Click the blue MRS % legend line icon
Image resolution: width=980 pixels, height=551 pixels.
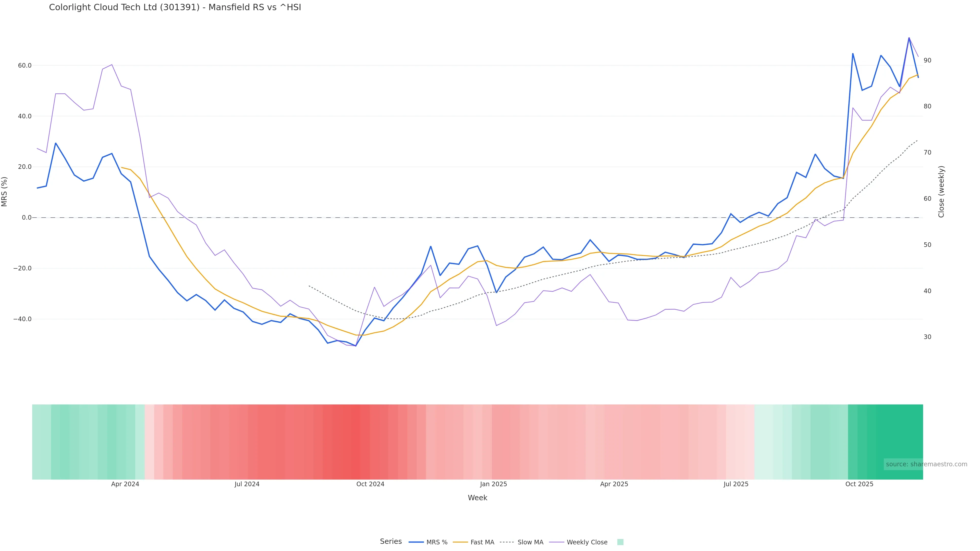(416, 542)
